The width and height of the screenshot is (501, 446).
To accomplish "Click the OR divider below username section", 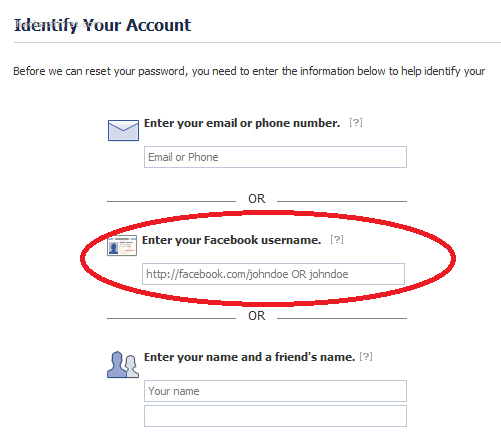I will 257,316.
